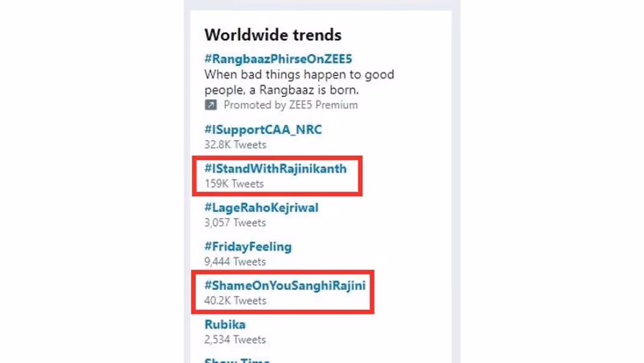This screenshot has height=363, width=644.
Task: Open the #RangbaazPhirseOnZEE5 promoted trend
Action: coord(278,59)
